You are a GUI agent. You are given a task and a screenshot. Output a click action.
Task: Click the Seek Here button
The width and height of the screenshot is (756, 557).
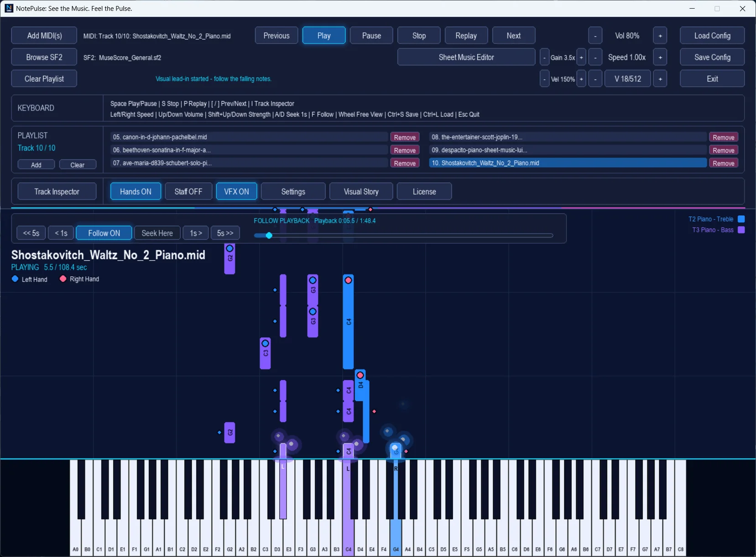pos(157,233)
